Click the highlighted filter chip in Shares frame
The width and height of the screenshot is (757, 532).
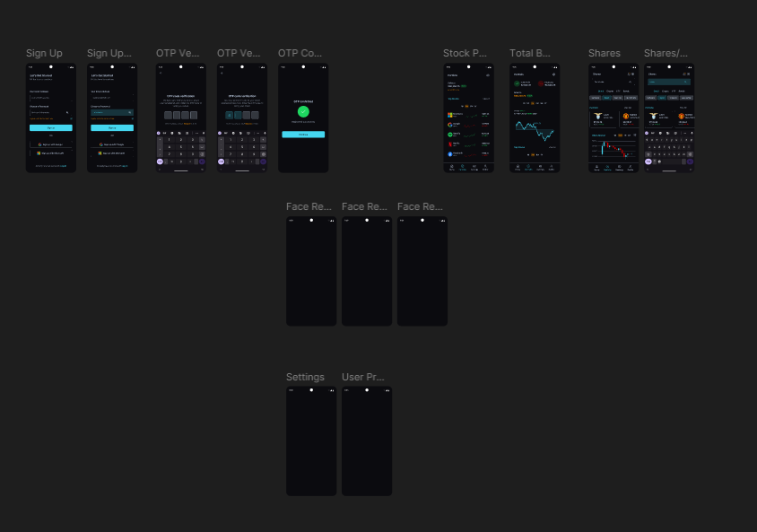tap(606, 98)
